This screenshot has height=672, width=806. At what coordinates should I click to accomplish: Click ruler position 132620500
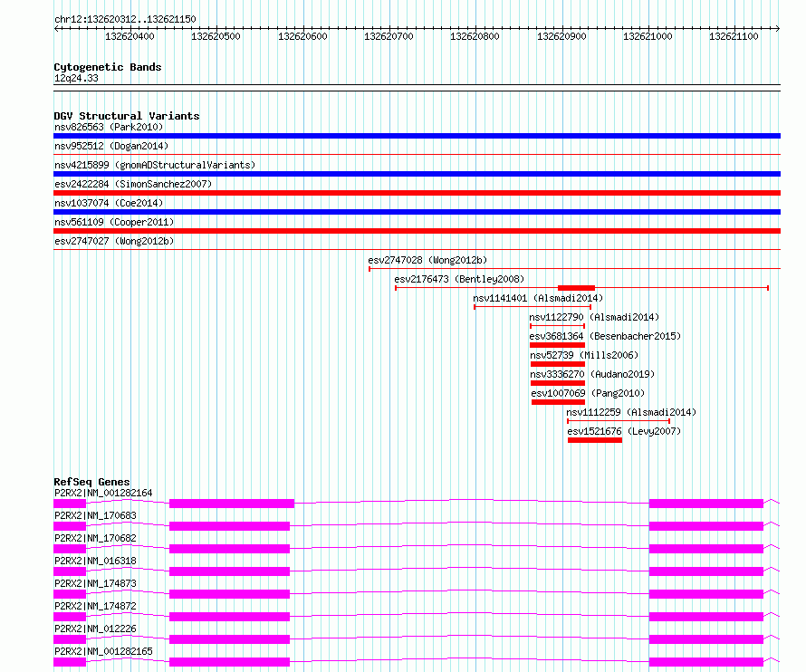pos(216,36)
